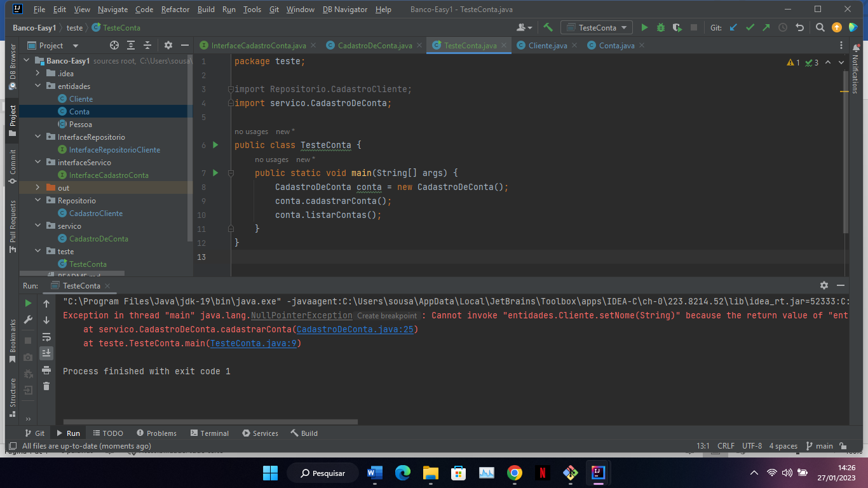The image size is (868, 488).
Task: Click the Pesquisar taskbar search box
Action: (322, 473)
